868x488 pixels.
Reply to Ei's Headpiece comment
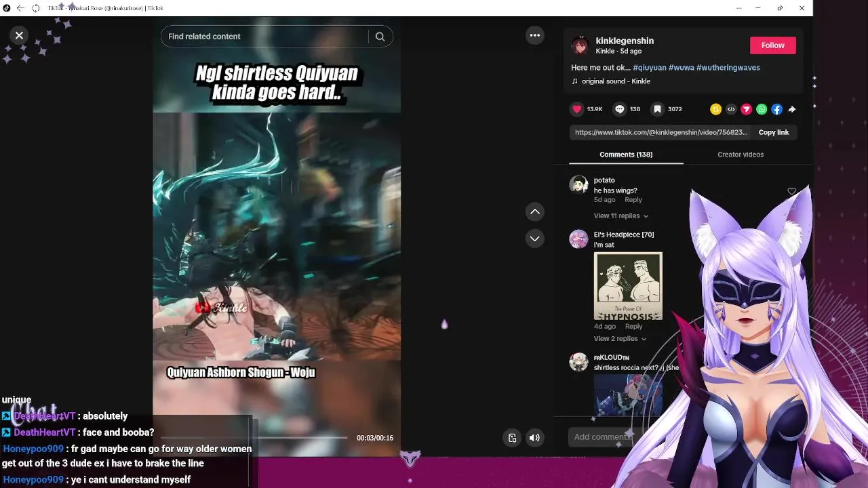tap(633, 327)
